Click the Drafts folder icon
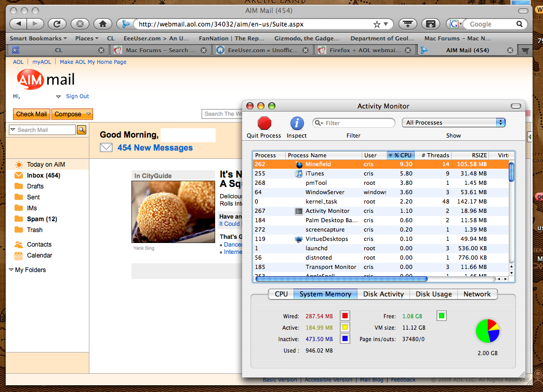 click(x=19, y=186)
